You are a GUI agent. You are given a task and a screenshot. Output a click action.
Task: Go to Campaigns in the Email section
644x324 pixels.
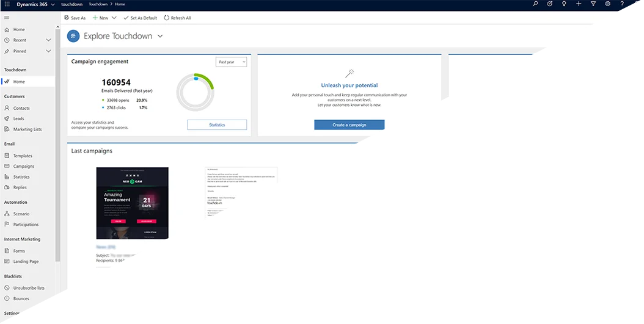pos(24,166)
